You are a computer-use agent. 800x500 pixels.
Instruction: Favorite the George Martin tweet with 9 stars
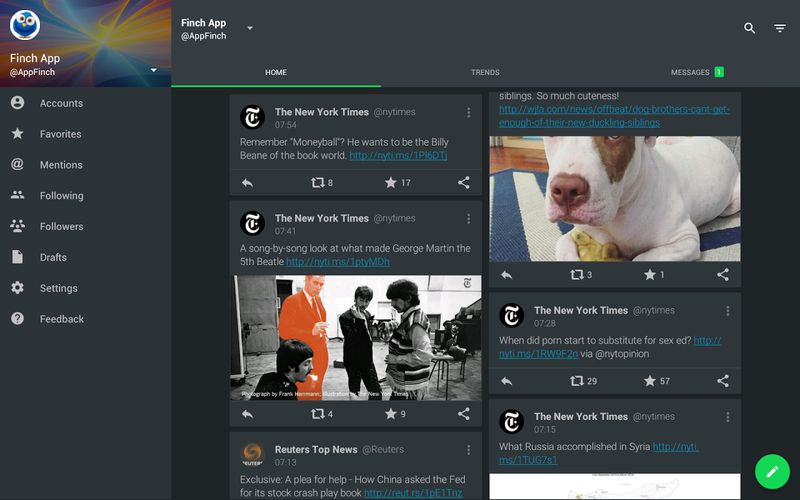[x=395, y=414]
